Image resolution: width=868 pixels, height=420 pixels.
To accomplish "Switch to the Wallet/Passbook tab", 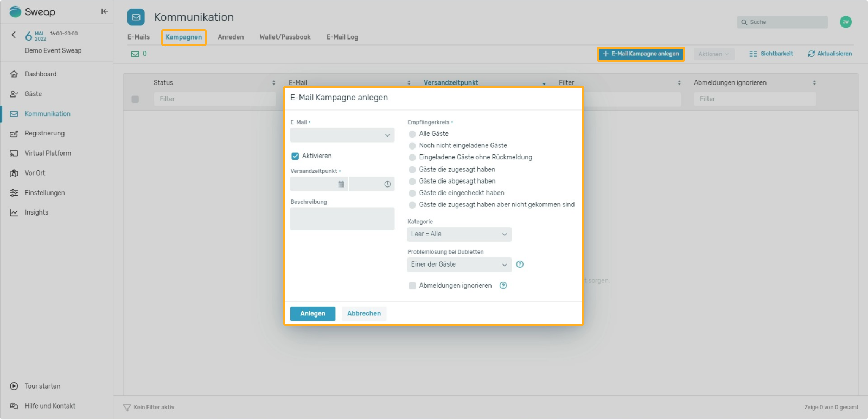I will click(285, 37).
